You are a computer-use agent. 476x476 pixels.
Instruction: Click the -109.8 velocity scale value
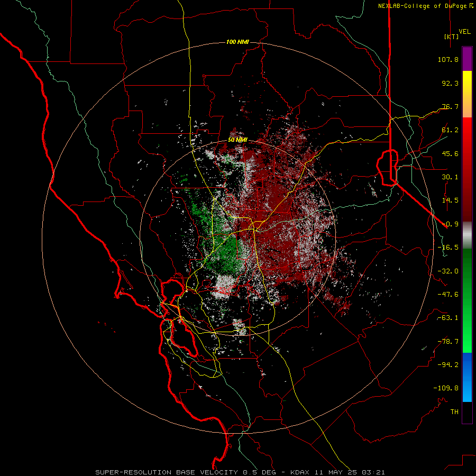click(x=446, y=388)
